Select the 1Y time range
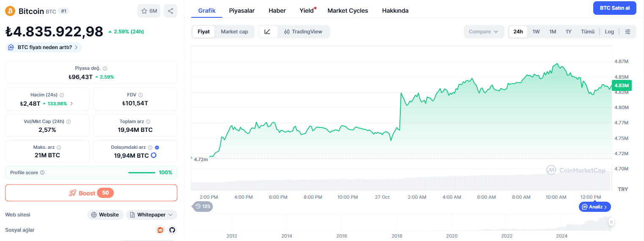 (569, 32)
